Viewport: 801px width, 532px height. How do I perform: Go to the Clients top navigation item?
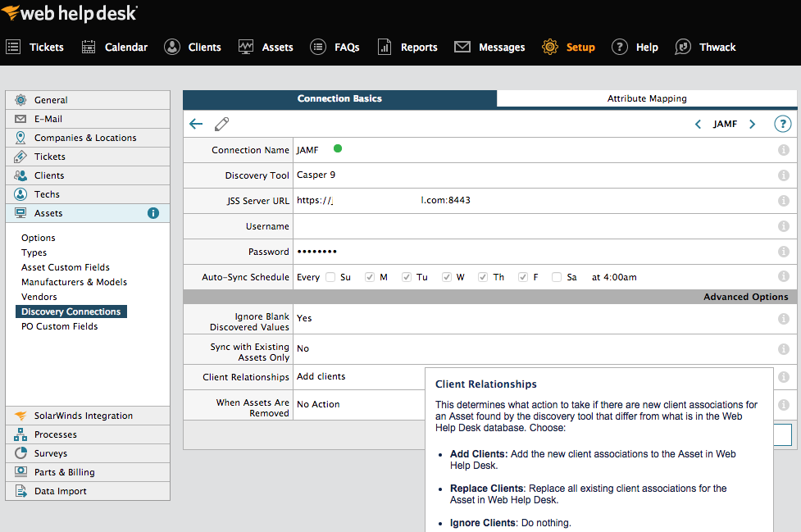pyautogui.click(x=193, y=47)
